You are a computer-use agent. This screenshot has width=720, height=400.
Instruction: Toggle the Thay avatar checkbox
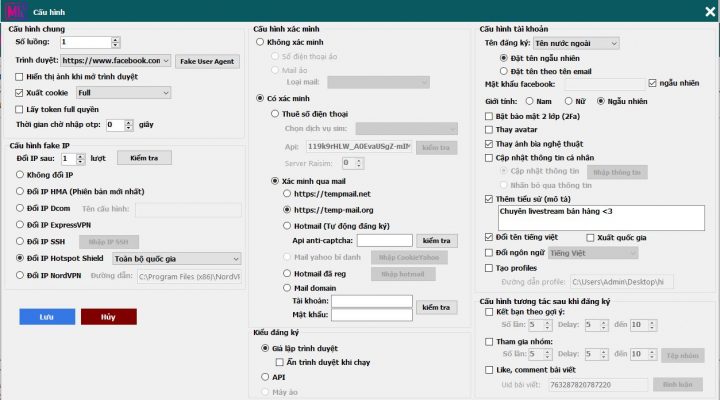coord(487,131)
